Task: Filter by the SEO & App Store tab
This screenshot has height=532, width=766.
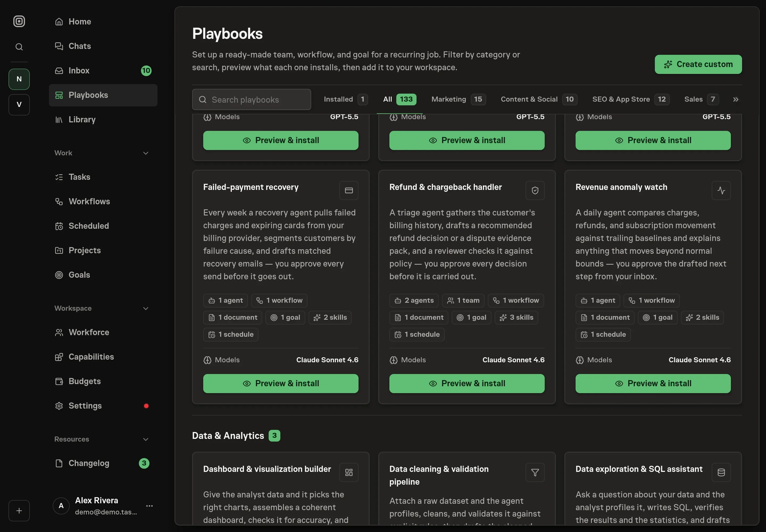Action: coord(631,99)
